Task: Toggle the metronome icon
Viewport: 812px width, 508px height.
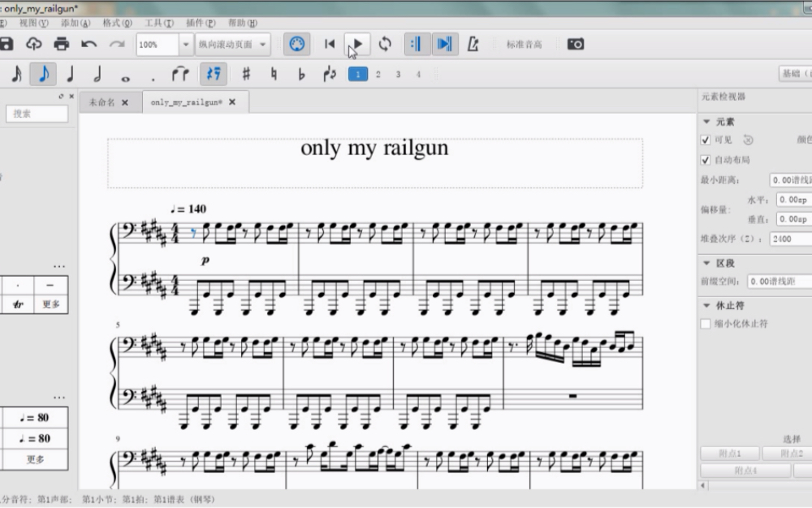Action: [x=473, y=44]
